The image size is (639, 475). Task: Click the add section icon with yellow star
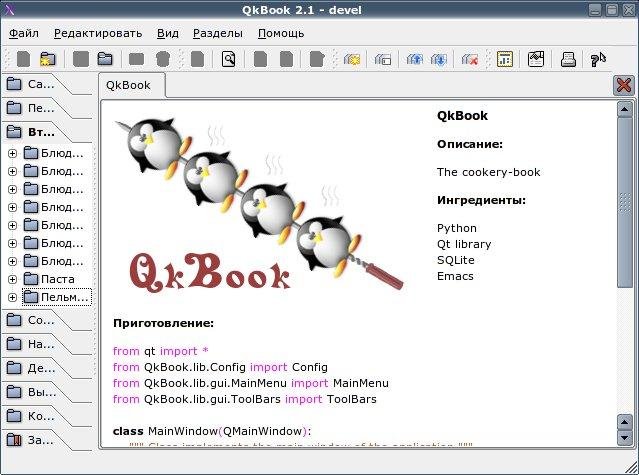(352, 59)
